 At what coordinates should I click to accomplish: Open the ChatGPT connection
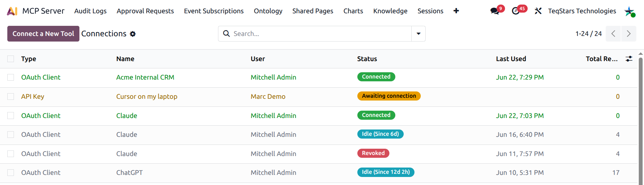130,172
